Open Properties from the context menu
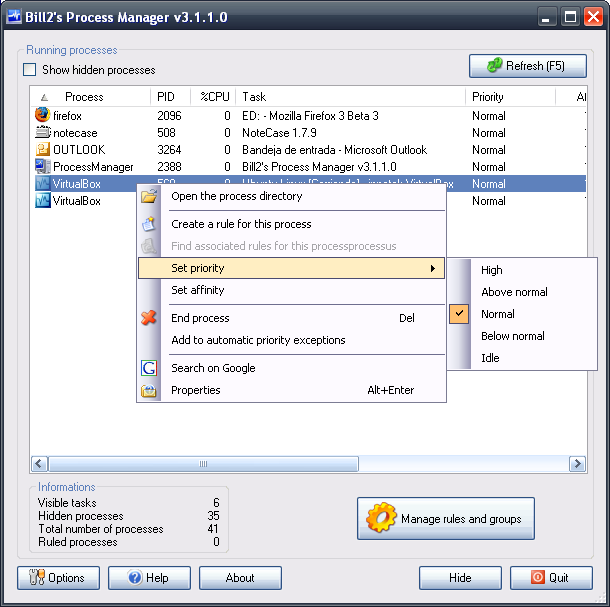Screen dimensions: 610x607 click(291, 390)
